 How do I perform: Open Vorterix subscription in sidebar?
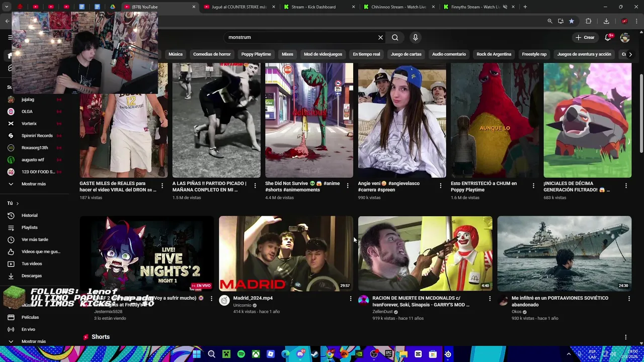30,124
